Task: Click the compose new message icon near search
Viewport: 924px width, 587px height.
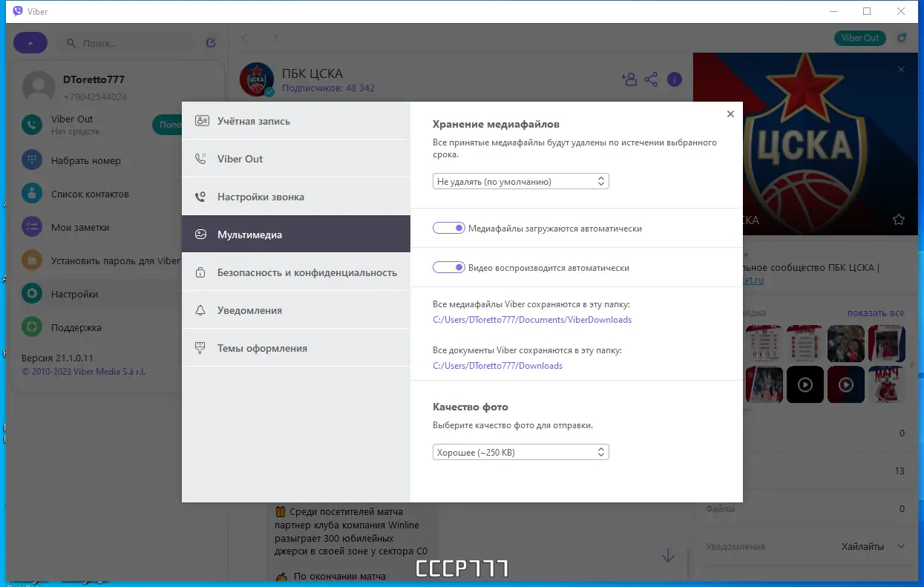Action: [x=210, y=42]
